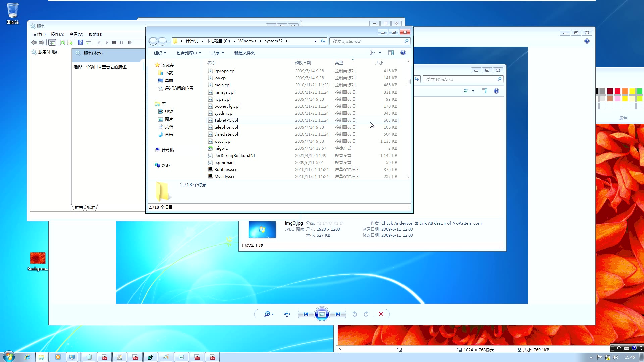Click 新建文件夹 button in toolbar

[x=245, y=53]
